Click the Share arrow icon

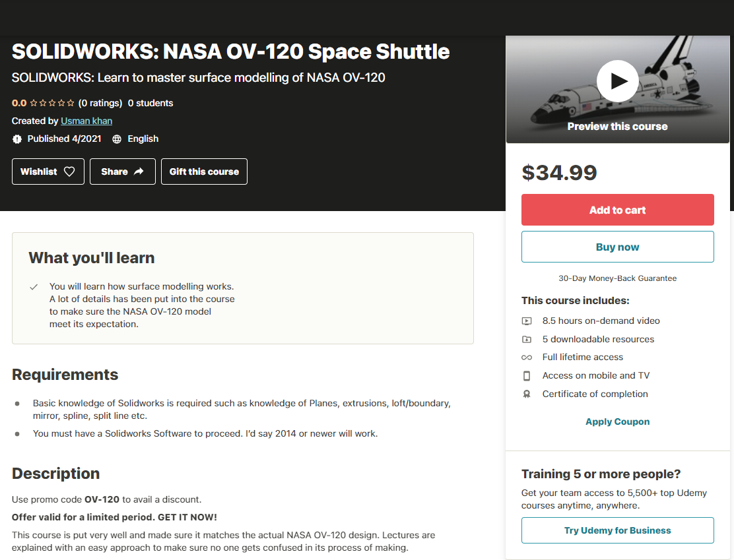pyautogui.click(x=139, y=171)
